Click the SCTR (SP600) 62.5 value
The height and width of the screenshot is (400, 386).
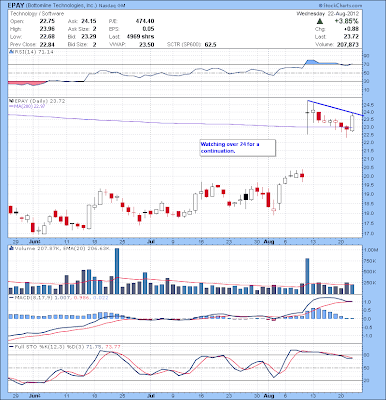[x=192, y=44]
